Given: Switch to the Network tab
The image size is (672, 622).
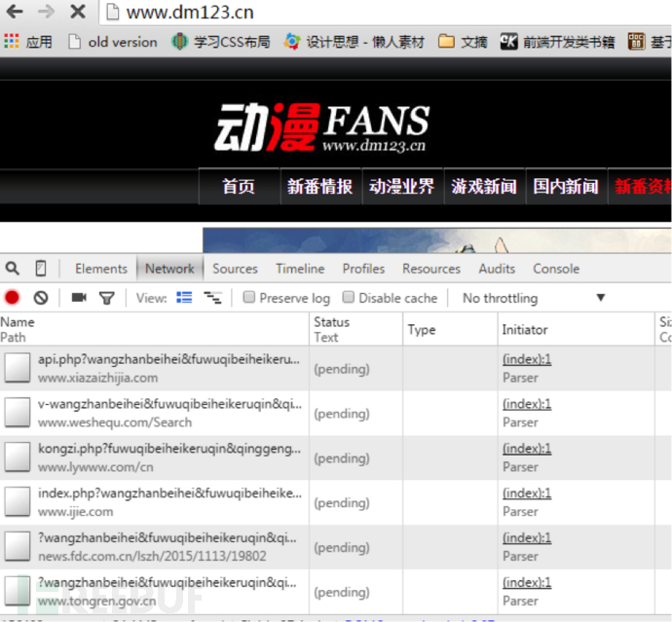Looking at the screenshot, I should (x=169, y=269).
